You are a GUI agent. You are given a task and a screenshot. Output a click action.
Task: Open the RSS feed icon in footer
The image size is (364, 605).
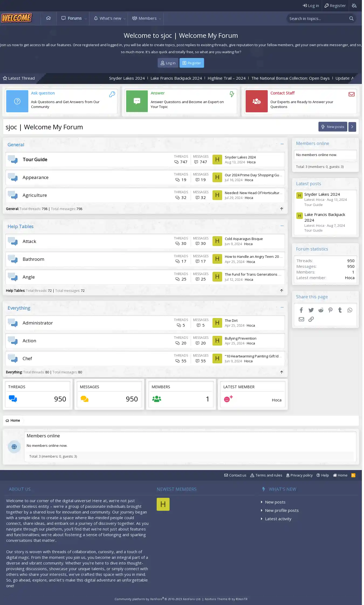[x=353, y=475]
